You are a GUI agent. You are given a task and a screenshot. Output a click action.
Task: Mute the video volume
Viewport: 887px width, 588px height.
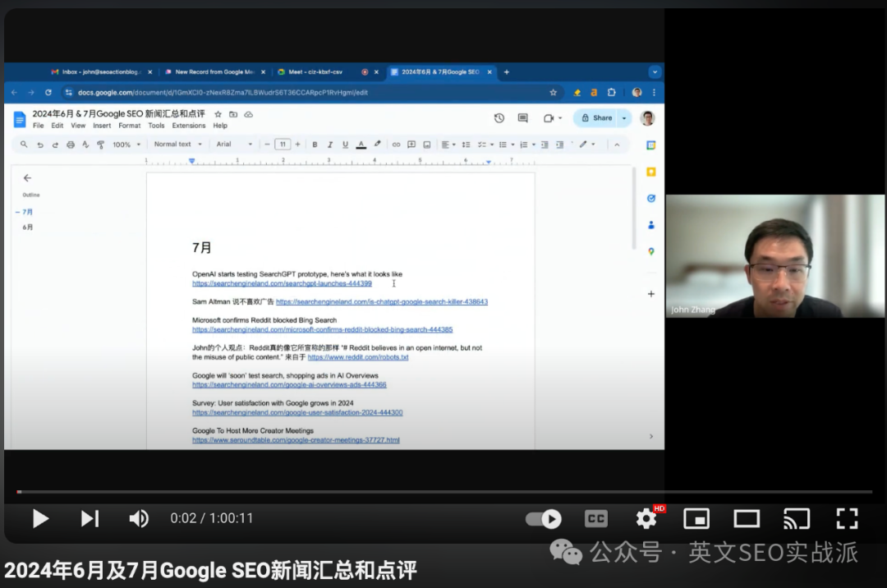point(139,518)
